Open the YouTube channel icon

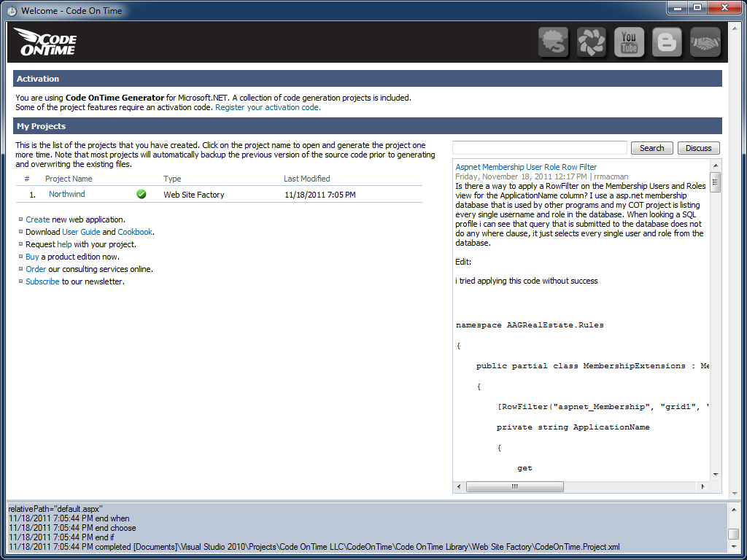pos(629,42)
